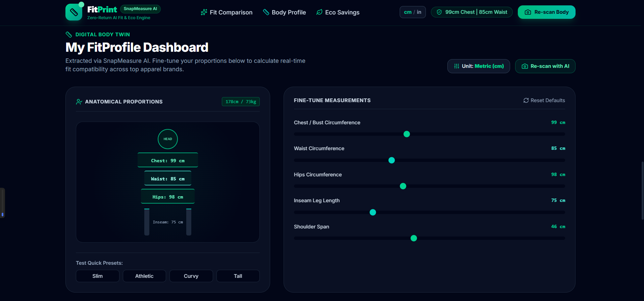Click the person icon beside Anatomical Proportions

(x=79, y=102)
